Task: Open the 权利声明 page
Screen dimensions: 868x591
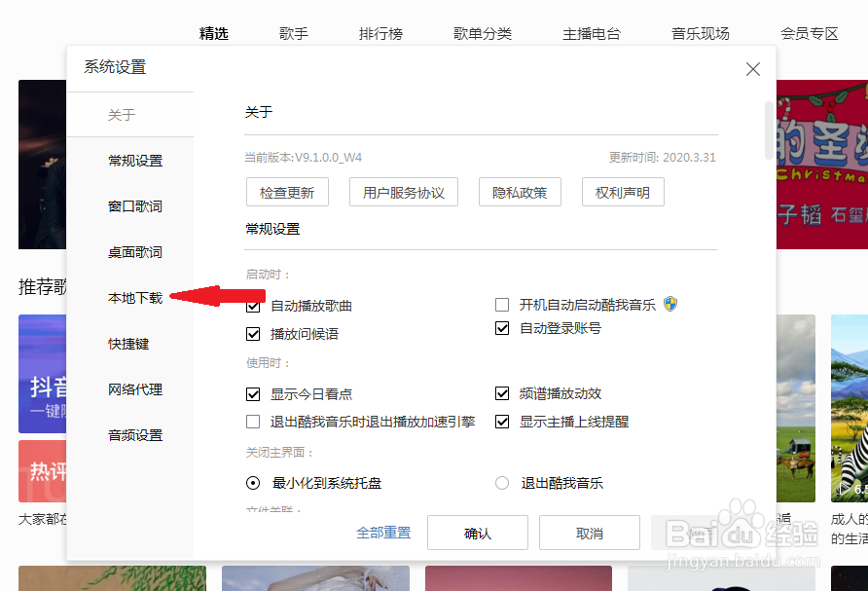Action: pyautogui.click(x=623, y=192)
